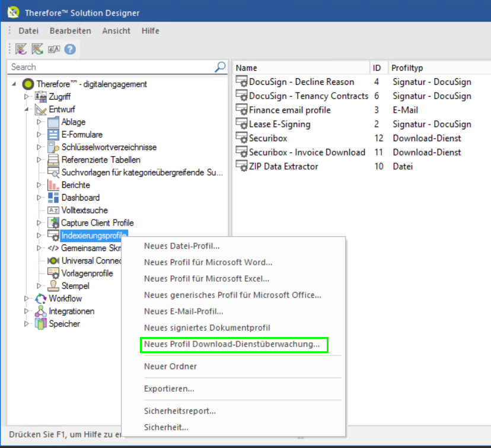Screen dimensions: 491x448
Task: Click the E-Formulare icon
Action: click(x=53, y=134)
